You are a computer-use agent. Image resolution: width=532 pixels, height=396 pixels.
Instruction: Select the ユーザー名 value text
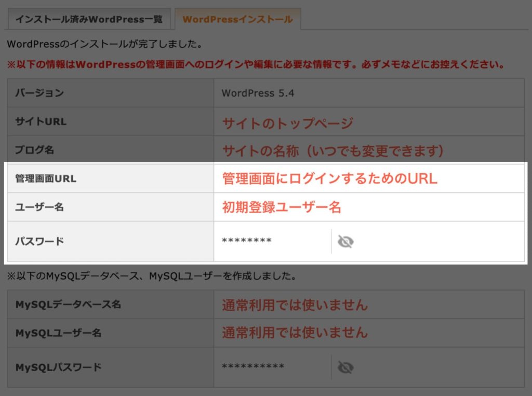281,207
